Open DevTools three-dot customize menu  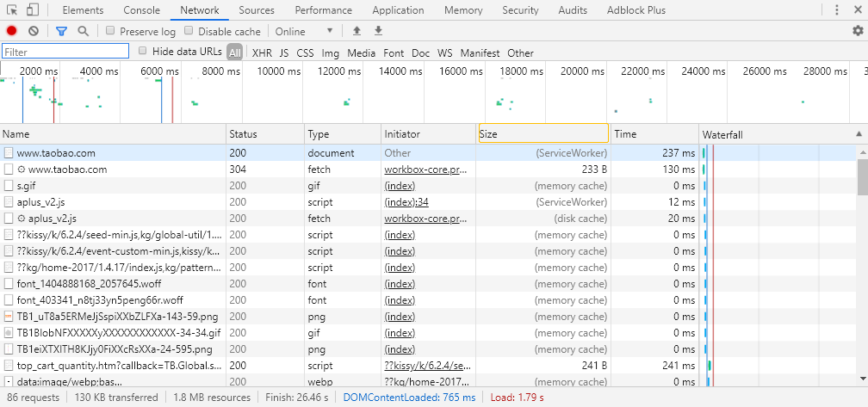pos(837,10)
